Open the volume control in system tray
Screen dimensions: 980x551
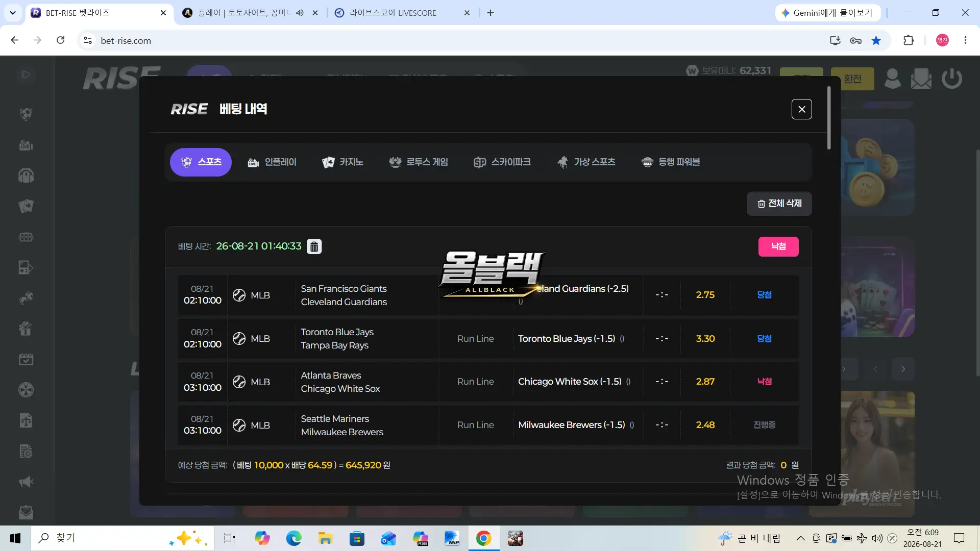[x=877, y=538]
